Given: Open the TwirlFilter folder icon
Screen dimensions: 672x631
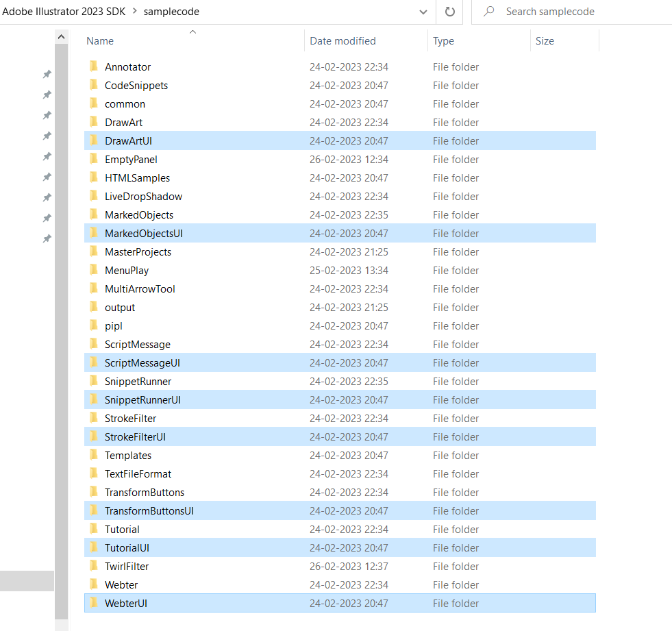Looking at the screenshot, I should [x=95, y=566].
